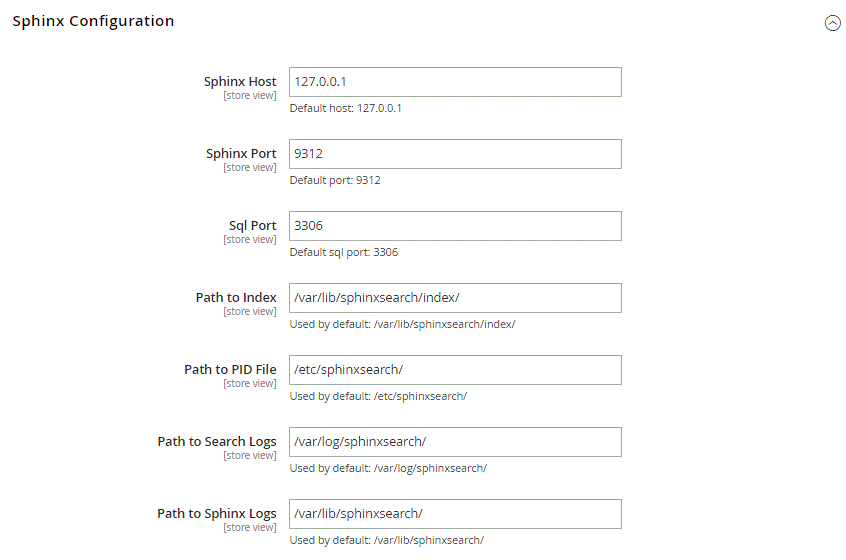This screenshot has width=846, height=560.
Task: Click the Path to Index label
Action: pyautogui.click(x=236, y=298)
